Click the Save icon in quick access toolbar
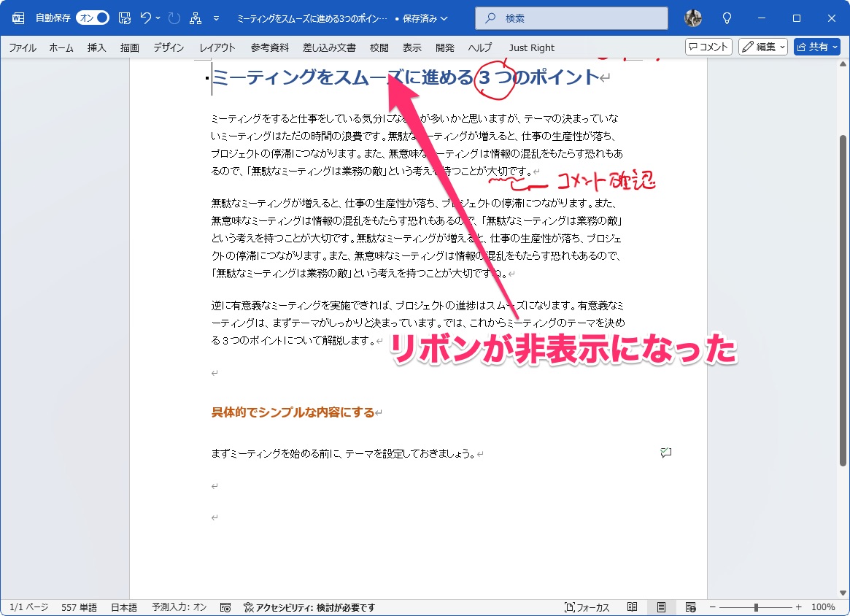The height and width of the screenshot is (616, 850). pyautogui.click(x=124, y=18)
